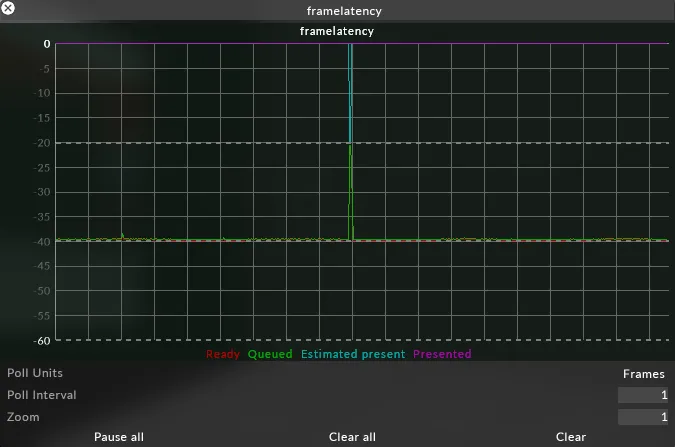This screenshot has width=675, height=447.
Task: Toggle the Queued legend entry
Action: pos(270,354)
